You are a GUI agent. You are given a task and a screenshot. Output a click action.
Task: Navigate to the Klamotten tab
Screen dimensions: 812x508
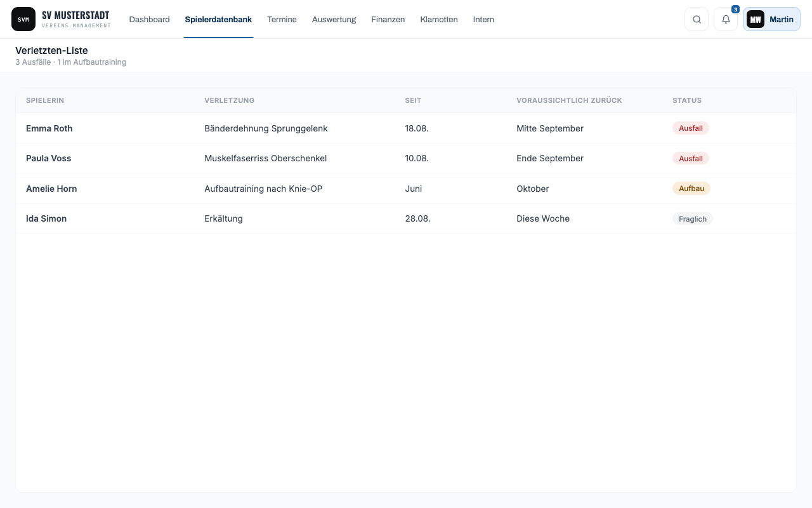[439, 20]
